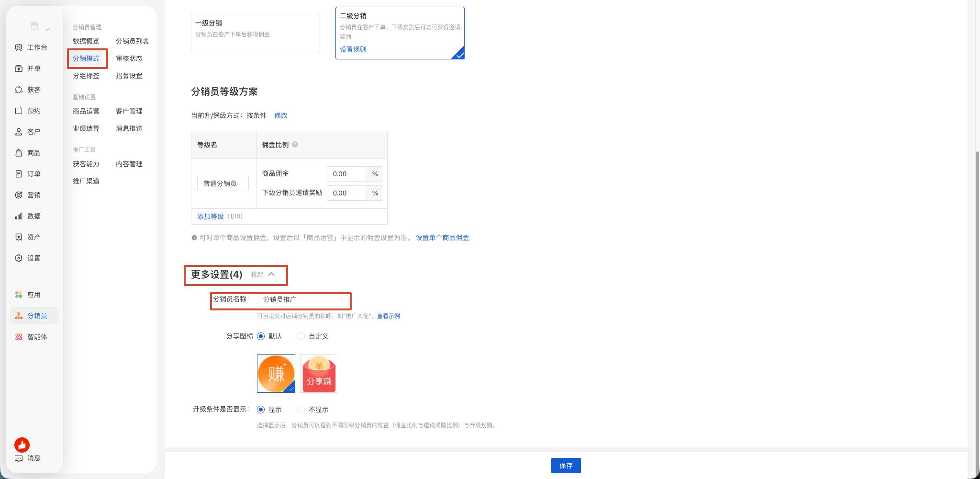The image size is (980, 479).
Task: Click the 开单 billing icon
Action: tap(19, 68)
